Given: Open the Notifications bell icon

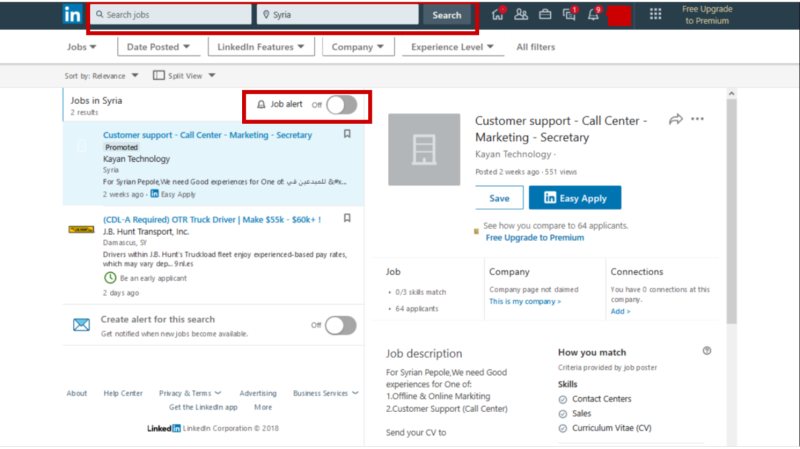Looking at the screenshot, I should coord(593,14).
